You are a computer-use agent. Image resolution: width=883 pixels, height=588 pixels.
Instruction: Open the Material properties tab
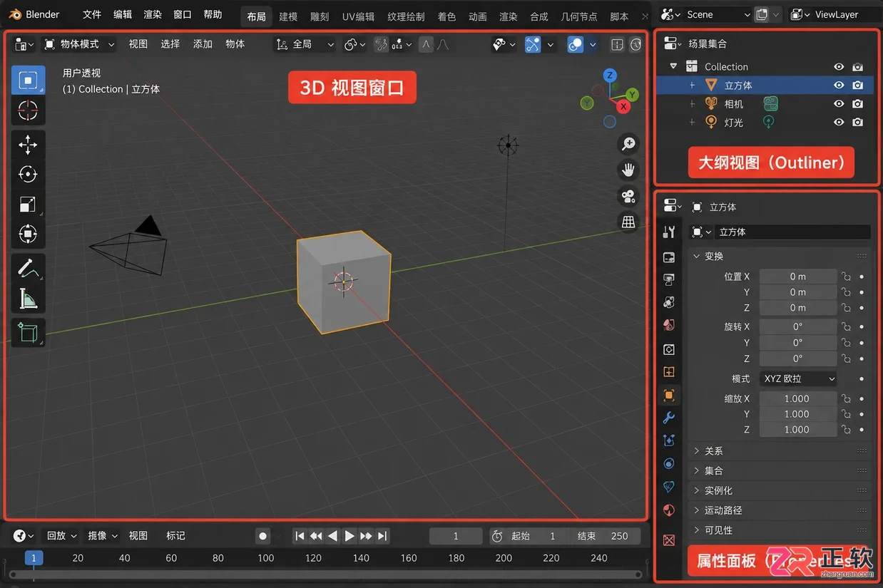(x=669, y=510)
